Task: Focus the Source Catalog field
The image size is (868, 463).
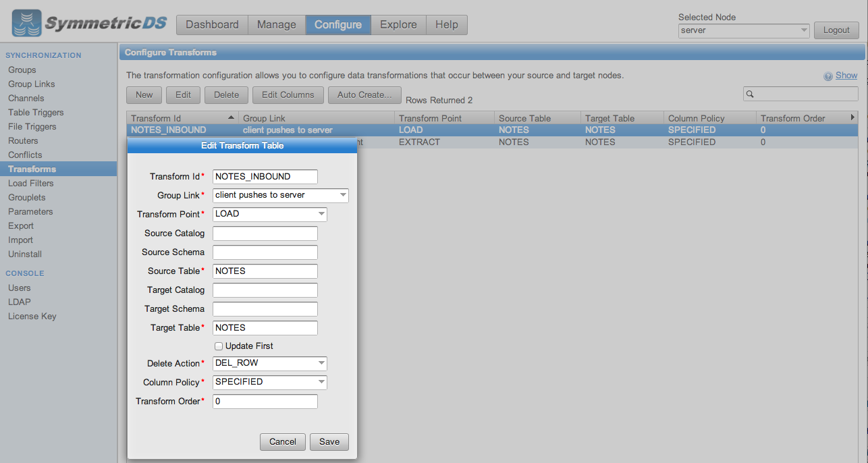Action: [x=265, y=234]
